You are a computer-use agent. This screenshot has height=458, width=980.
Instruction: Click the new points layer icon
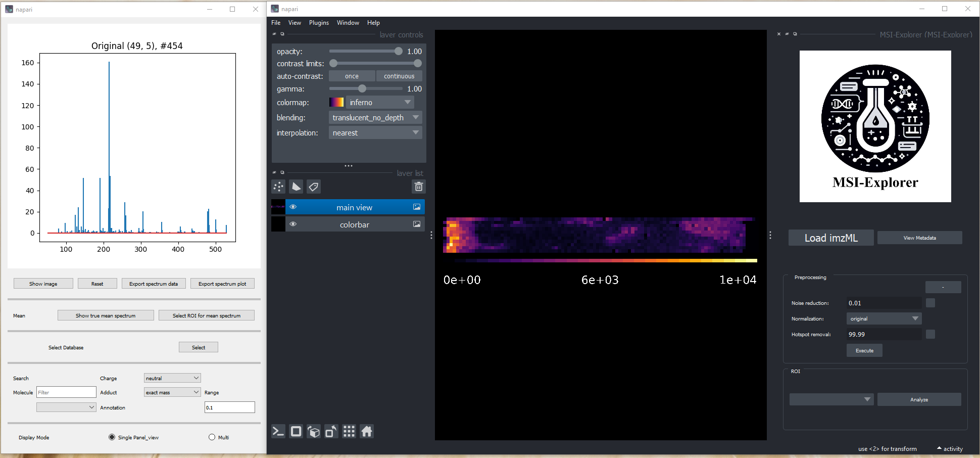pos(278,187)
